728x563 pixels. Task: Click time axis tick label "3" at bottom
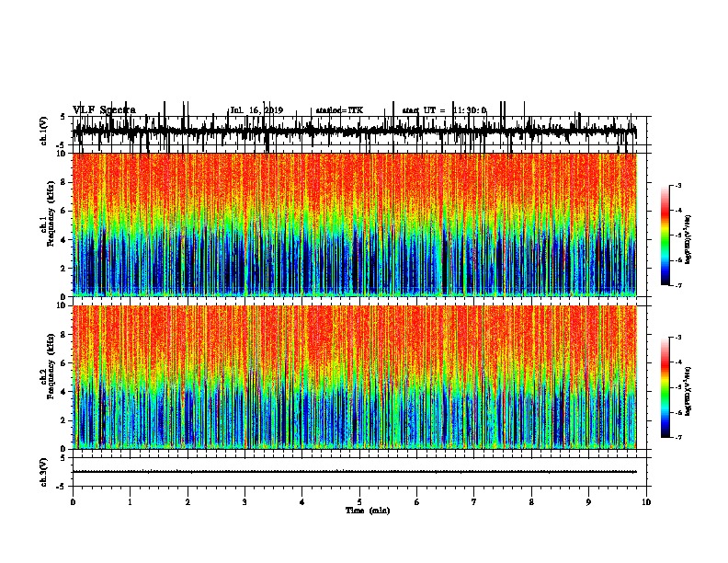[245, 501]
